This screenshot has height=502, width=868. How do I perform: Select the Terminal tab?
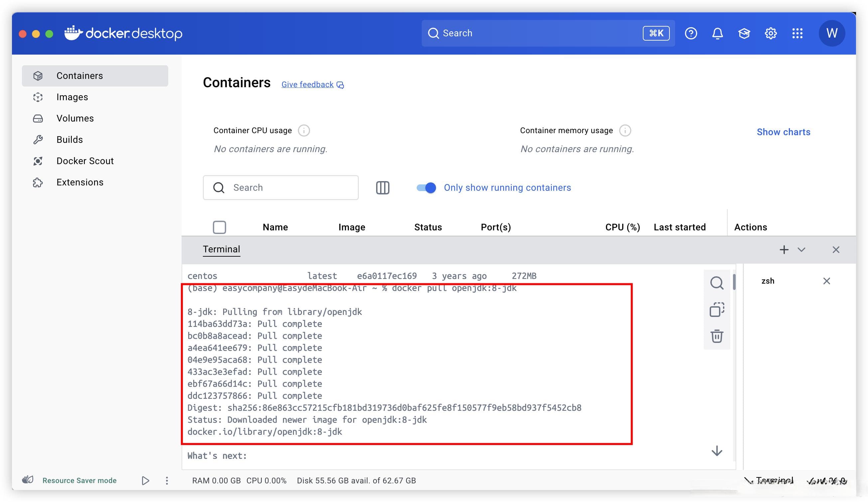pyautogui.click(x=221, y=249)
